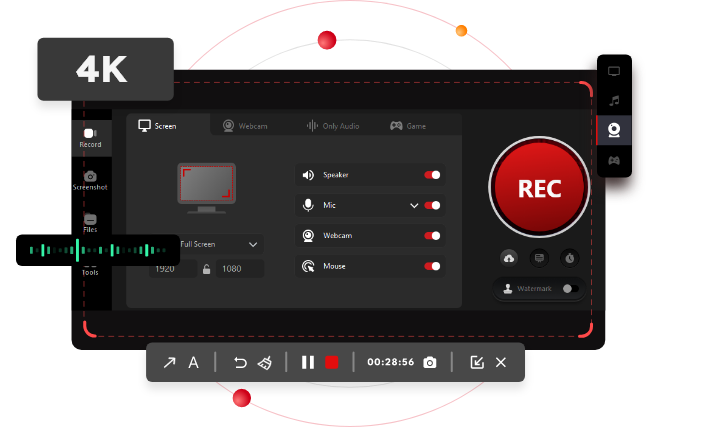Take a snapshot with the camera icon
The width and height of the screenshot is (722, 427).
tap(430, 362)
